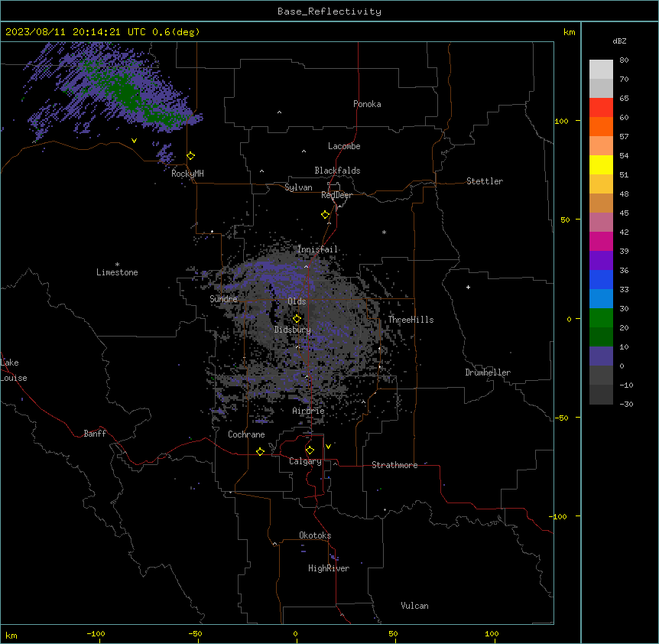The image size is (659, 644).
Task: Click the Sundre label
Action: (223, 299)
